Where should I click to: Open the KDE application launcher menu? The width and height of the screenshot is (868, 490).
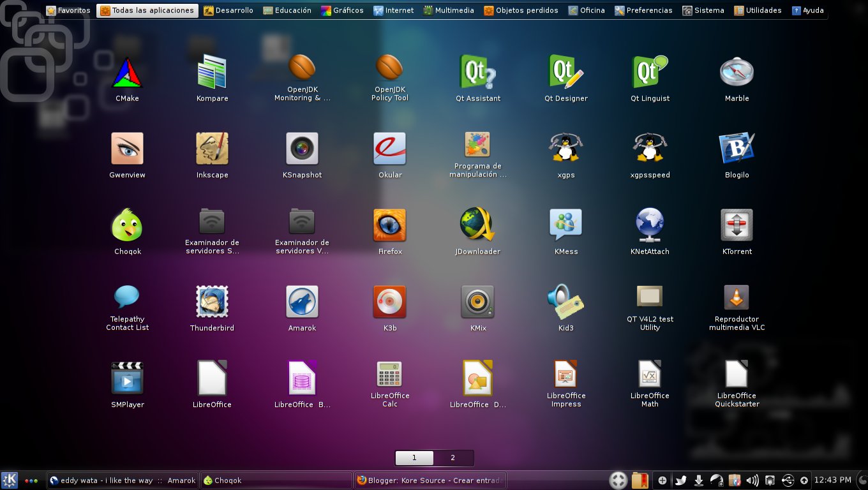click(x=10, y=480)
